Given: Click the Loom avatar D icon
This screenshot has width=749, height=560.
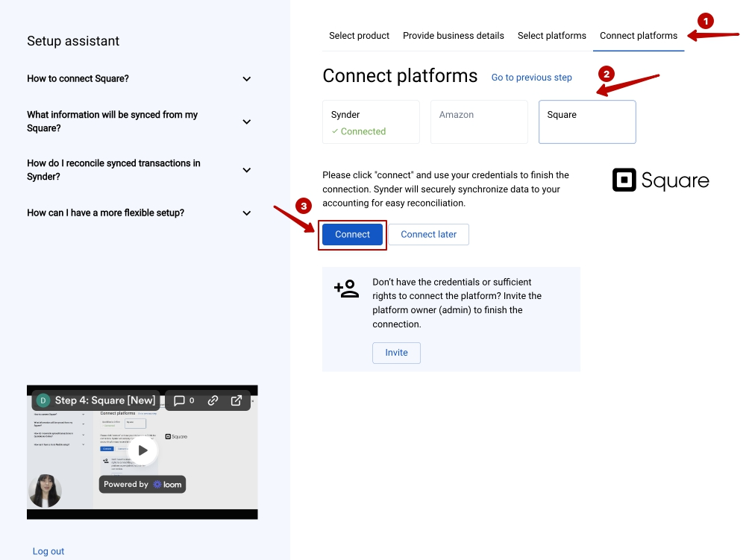Looking at the screenshot, I should pos(43,400).
